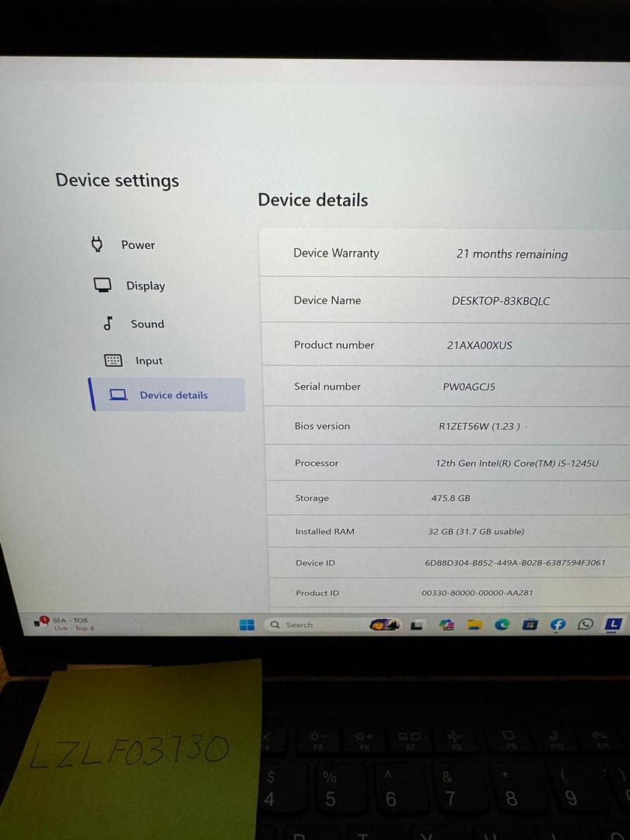Click the product number 21AXA00XUS
This screenshot has height=840, width=630.
coord(479,345)
